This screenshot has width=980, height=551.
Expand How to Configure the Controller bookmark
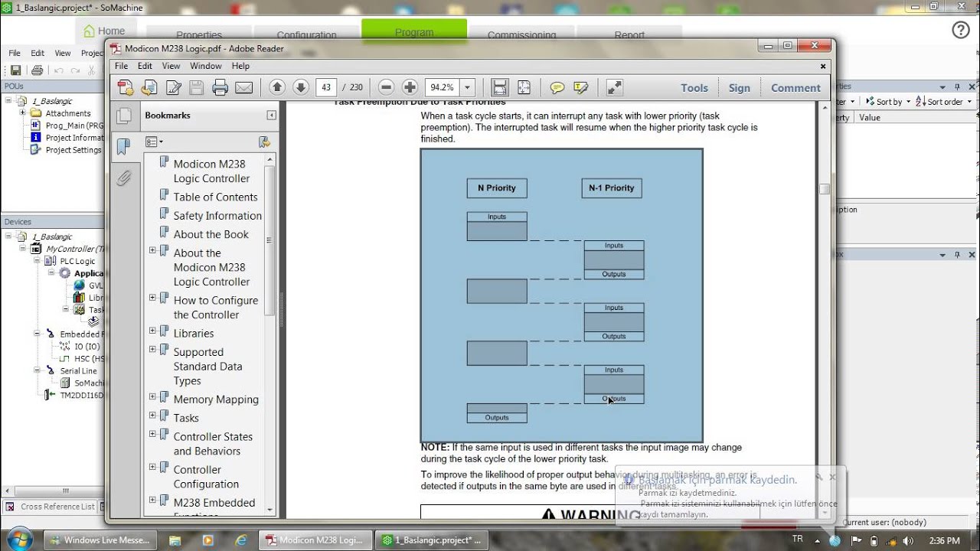tap(152, 298)
